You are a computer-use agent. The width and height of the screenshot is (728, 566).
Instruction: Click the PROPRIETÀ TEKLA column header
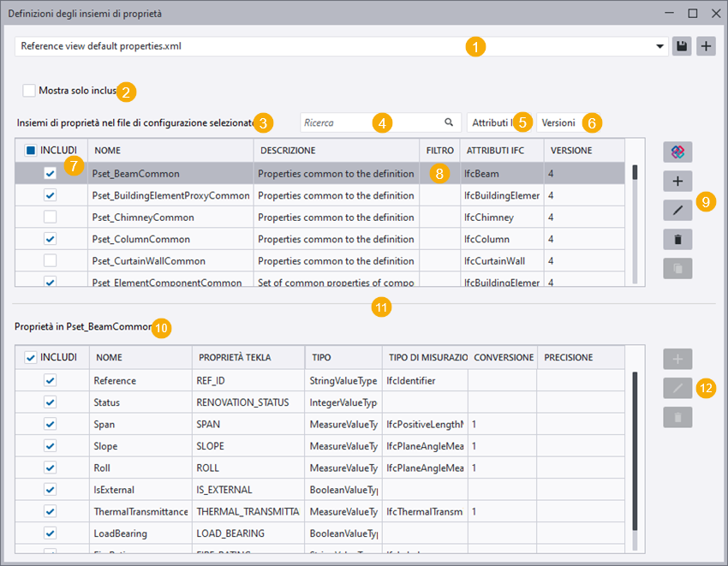[x=247, y=357]
